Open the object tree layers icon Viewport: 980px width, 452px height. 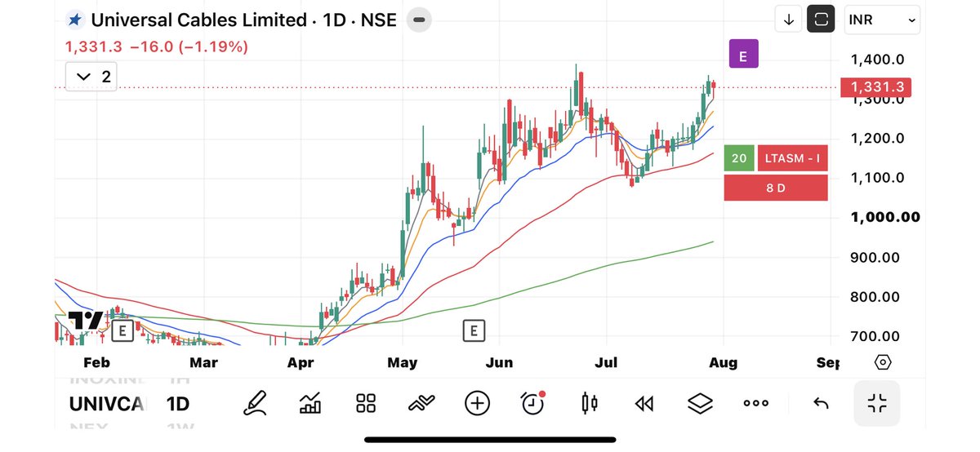pos(700,403)
